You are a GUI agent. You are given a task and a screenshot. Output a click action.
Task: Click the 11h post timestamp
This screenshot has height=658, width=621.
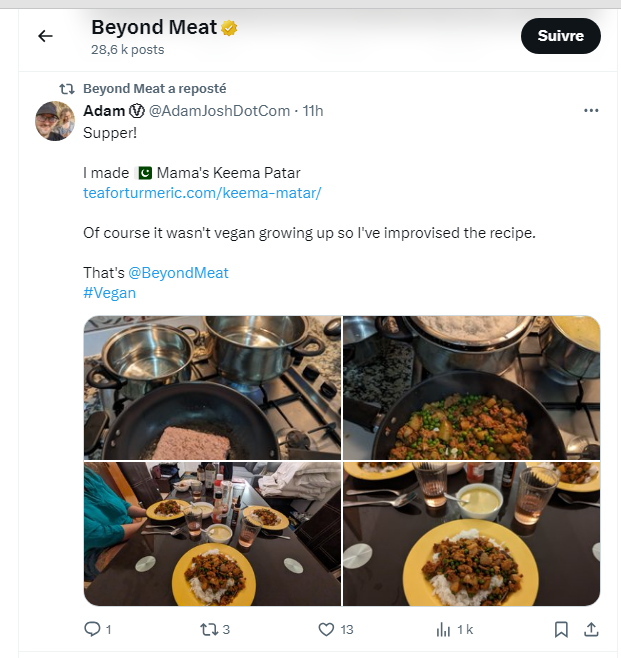pyautogui.click(x=313, y=111)
